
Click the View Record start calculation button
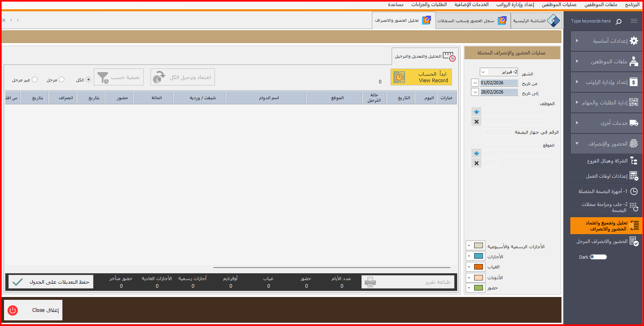(x=421, y=77)
